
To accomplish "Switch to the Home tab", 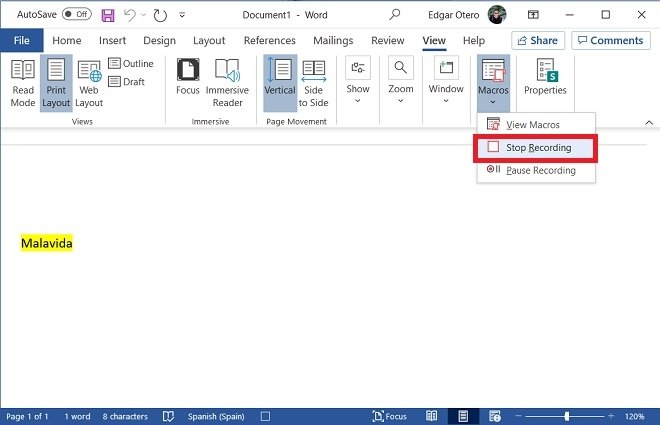I will 67,40.
